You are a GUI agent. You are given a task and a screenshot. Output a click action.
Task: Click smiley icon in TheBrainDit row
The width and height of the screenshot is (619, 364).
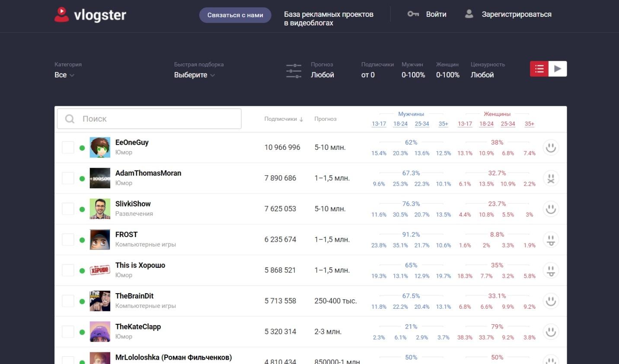pyautogui.click(x=551, y=301)
